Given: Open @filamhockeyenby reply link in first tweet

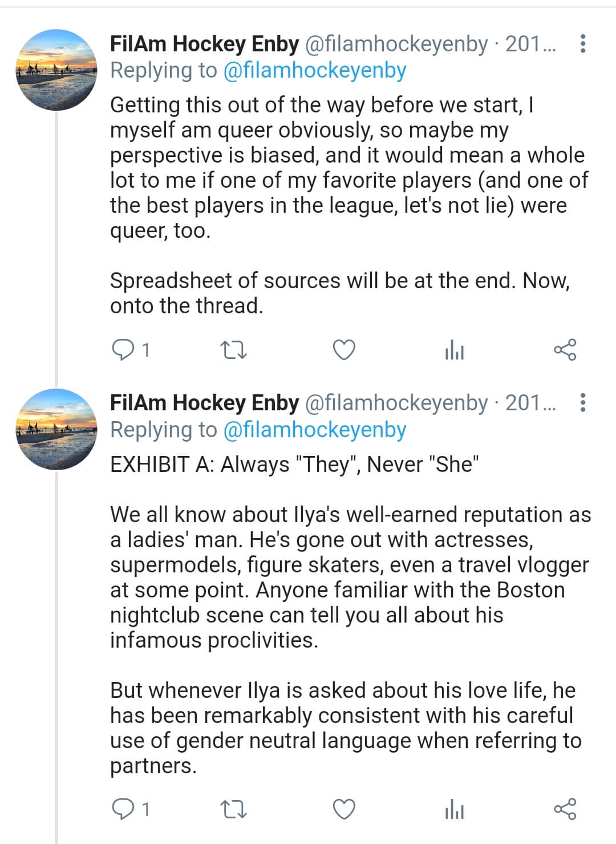Looking at the screenshot, I should pyautogui.click(x=315, y=70).
